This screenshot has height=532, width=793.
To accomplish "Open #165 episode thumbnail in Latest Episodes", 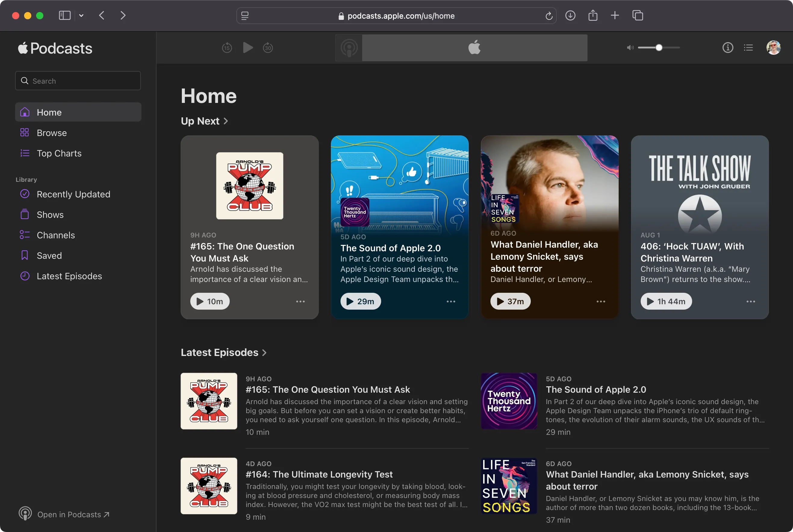I will [x=209, y=401].
